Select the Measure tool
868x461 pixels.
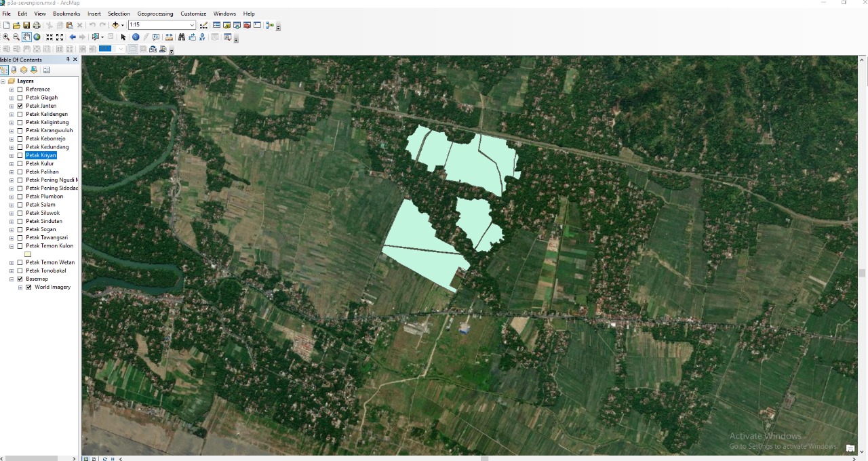pyautogui.click(x=169, y=37)
